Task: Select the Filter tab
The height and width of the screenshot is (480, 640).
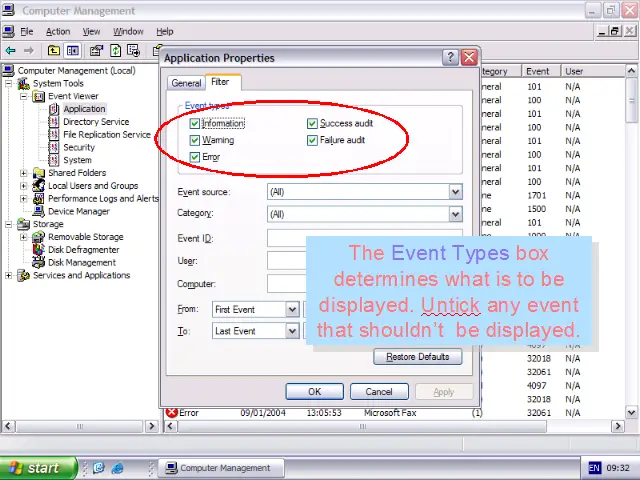Action: tap(223, 82)
